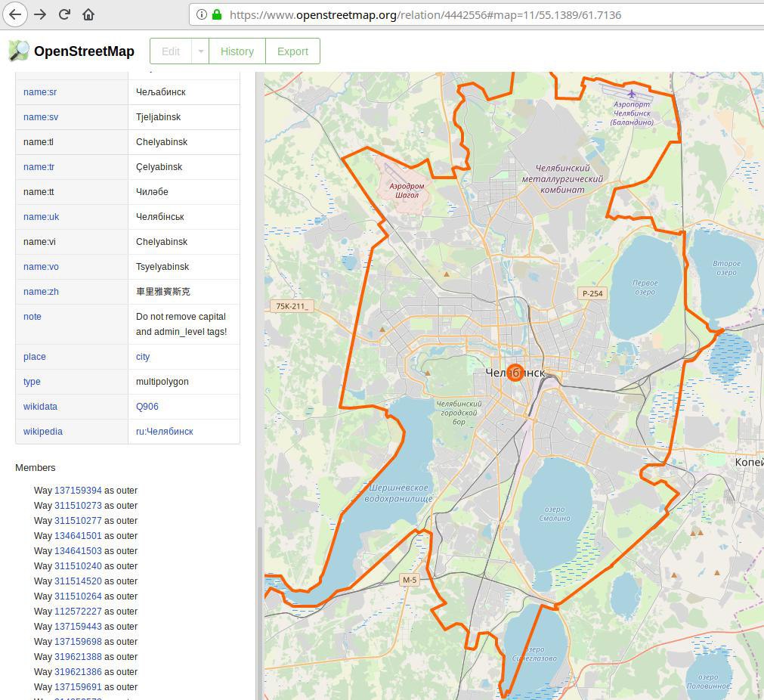This screenshot has height=700, width=764.
Task: Open the browser home page icon
Action: 88,14
